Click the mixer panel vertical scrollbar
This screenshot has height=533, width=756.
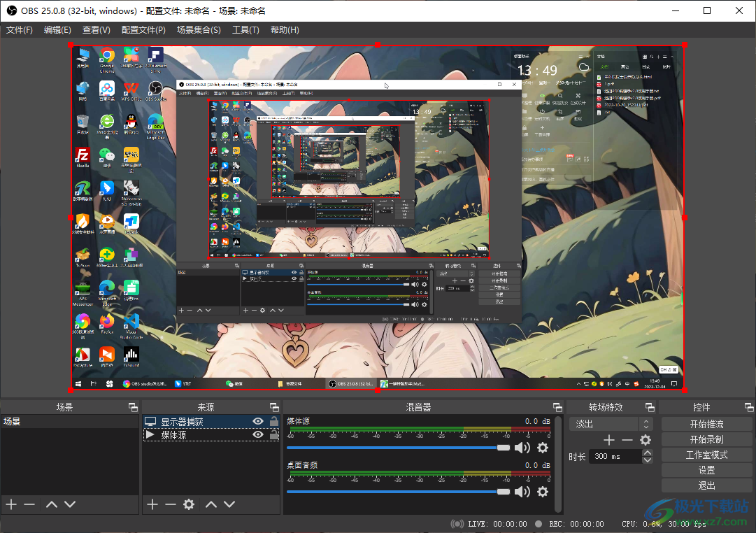(x=558, y=464)
